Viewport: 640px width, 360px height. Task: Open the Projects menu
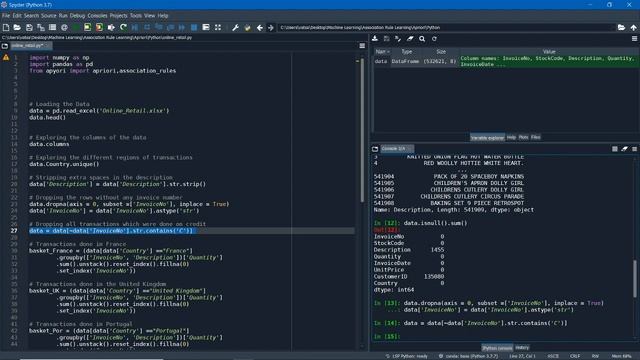118,16
